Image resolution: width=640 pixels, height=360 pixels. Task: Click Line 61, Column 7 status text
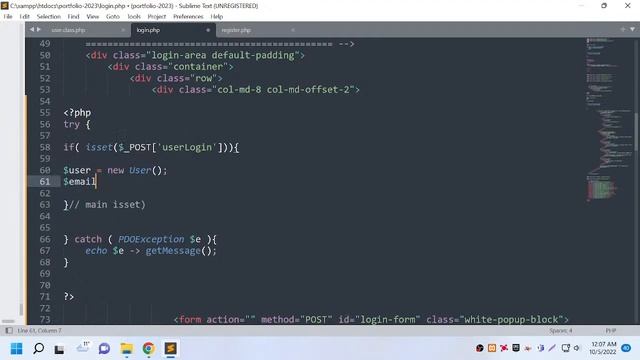coord(39,331)
